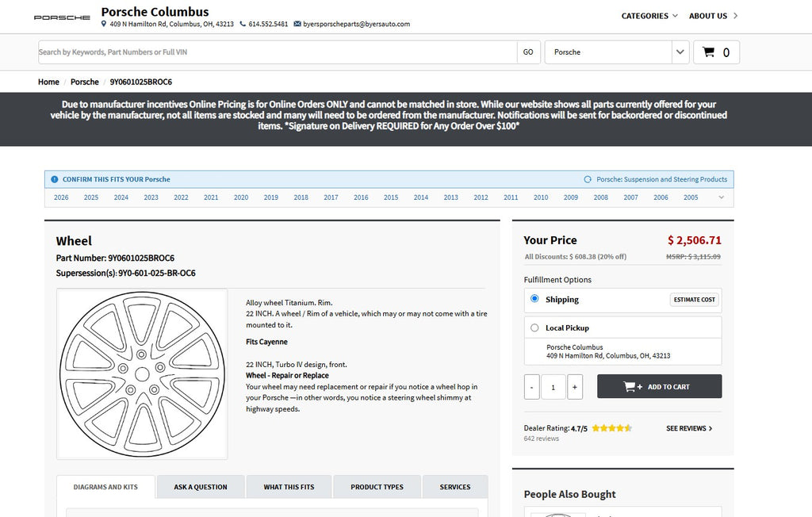Click the dealer rating stars
Image resolution: width=812 pixels, height=517 pixels.
pos(611,428)
